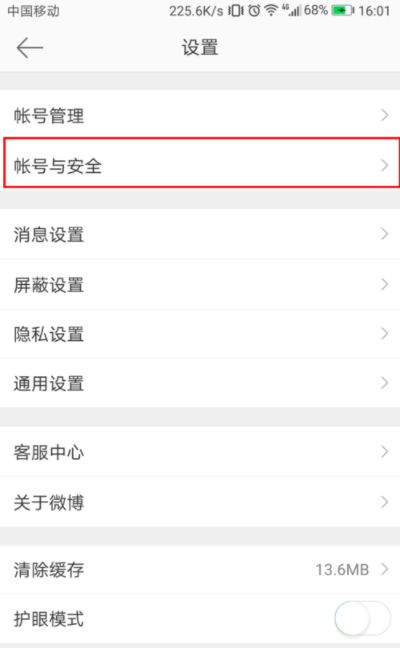Viewport: 400px width, 648px height.
Task: Toggle the 护眼模式 switch
Action: coord(362,619)
